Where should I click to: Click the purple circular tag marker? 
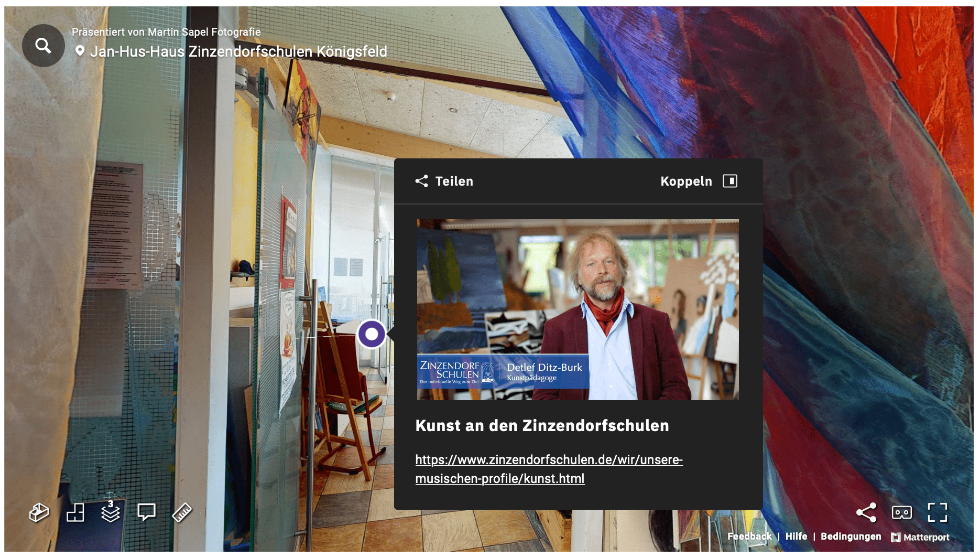tap(372, 334)
